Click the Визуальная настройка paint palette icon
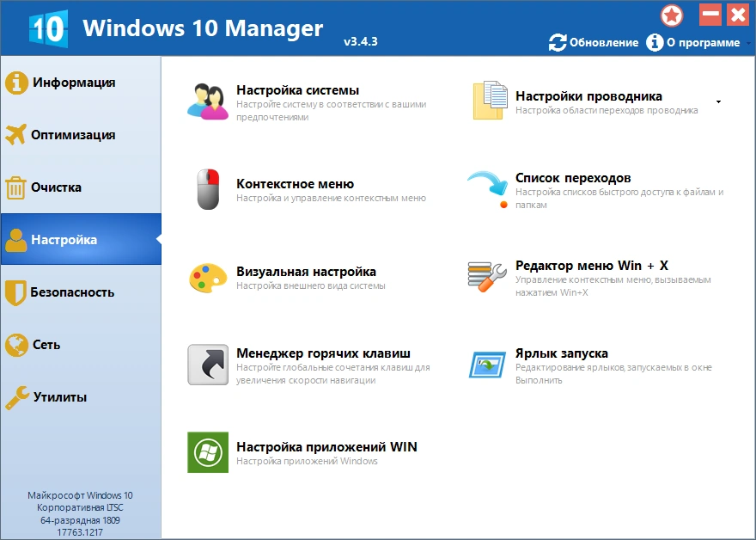 coord(208,278)
